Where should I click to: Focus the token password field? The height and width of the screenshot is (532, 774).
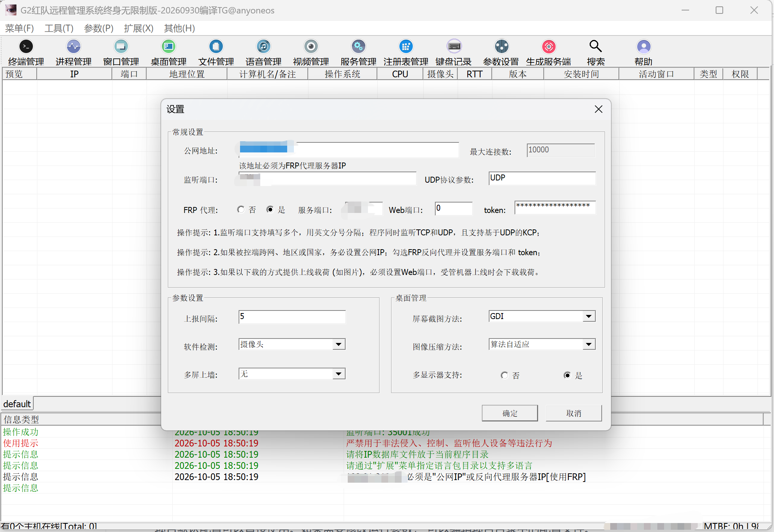[555, 207]
